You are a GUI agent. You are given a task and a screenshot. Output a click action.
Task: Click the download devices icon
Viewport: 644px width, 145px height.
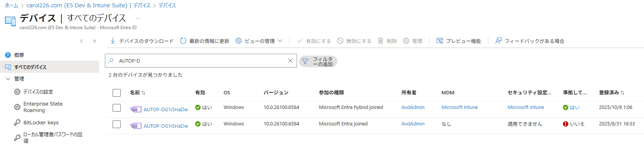tap(113, 41)
